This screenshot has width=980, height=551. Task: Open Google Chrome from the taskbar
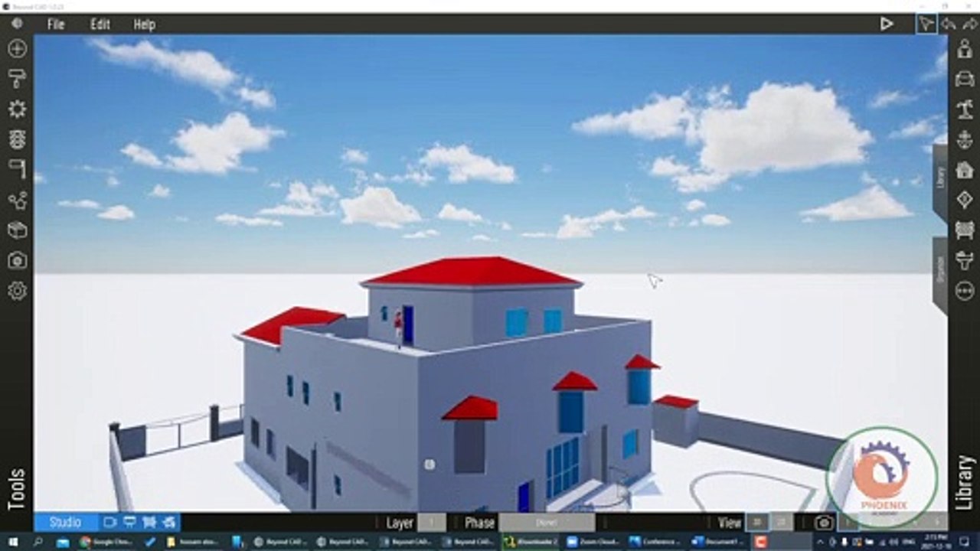click(x=104, y=542)
